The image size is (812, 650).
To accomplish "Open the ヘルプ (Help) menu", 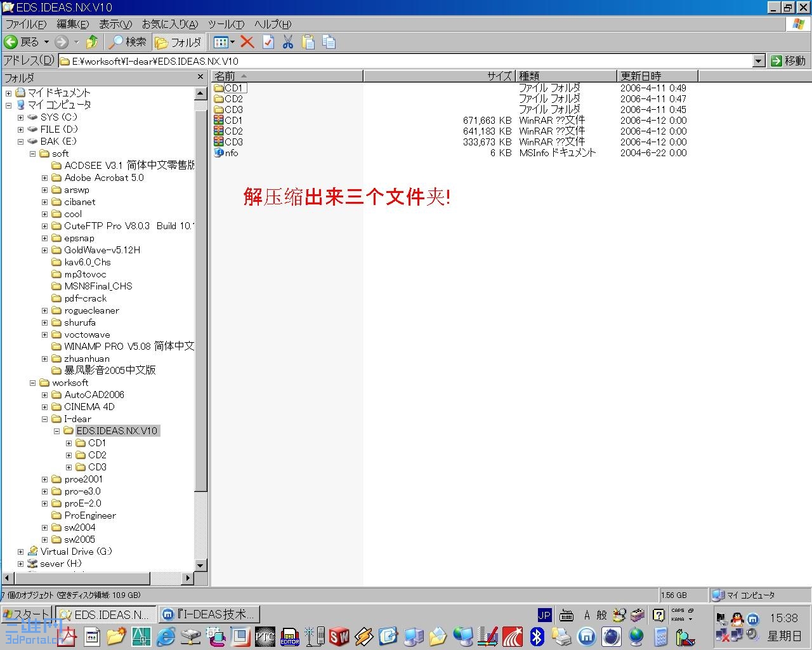I will coord(273,24).
